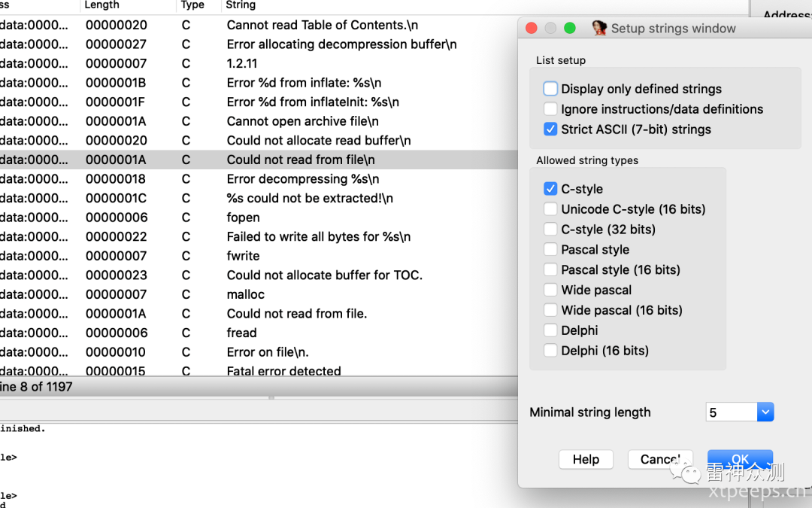Enable Pascal style string type
This screenshot has width=812, height=508.
coord(550,249)
